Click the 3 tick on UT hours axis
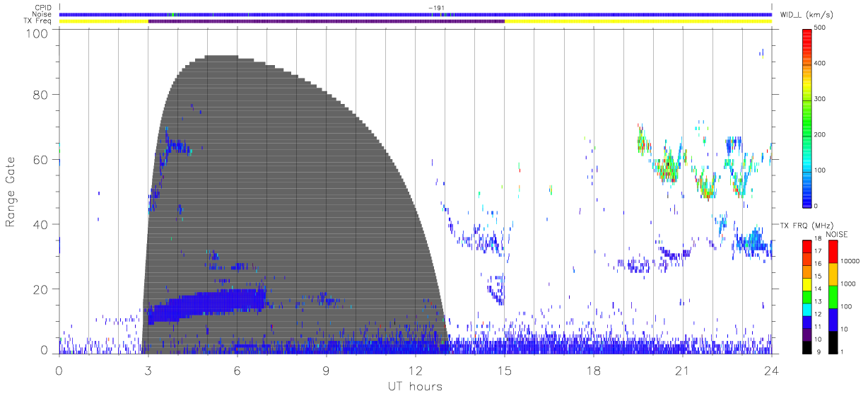This screenshot has width=868, height=401. click(x=148, y=371)
